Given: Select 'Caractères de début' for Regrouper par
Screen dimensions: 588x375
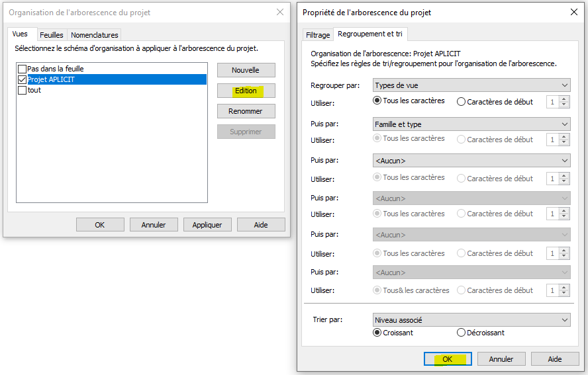Looking at the screenshot, I should (462, 102).
